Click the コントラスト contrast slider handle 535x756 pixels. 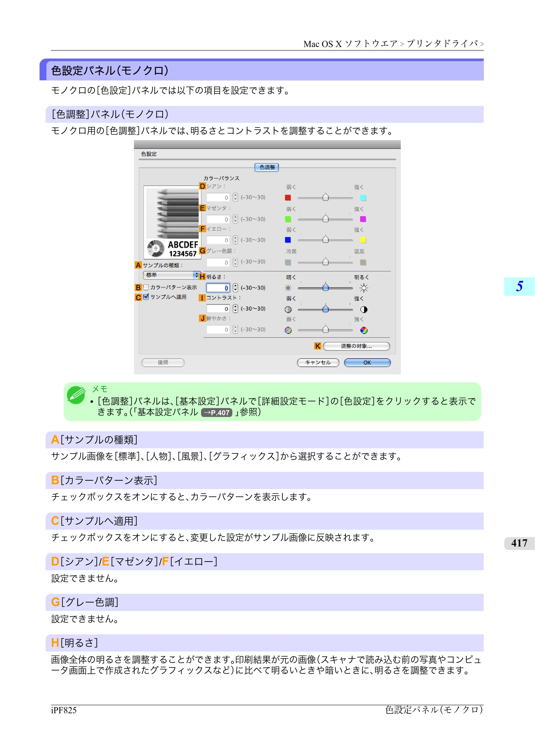pyautogui.click(x=325, y=309)
